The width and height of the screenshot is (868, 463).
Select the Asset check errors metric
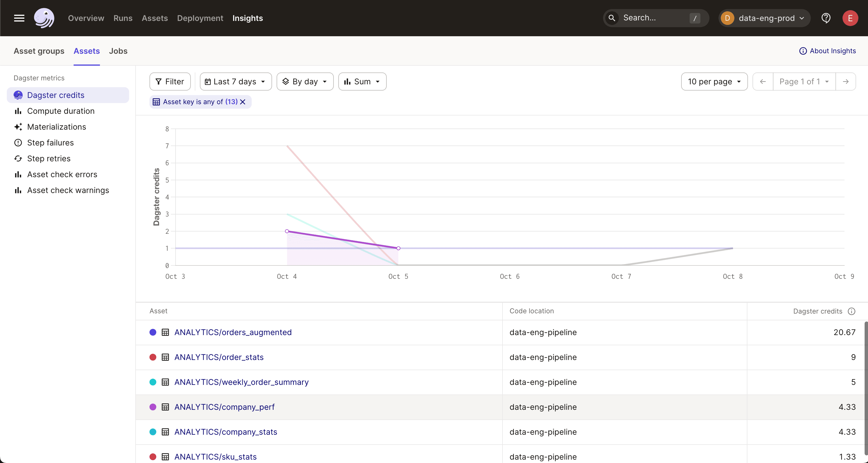[62, 174]
